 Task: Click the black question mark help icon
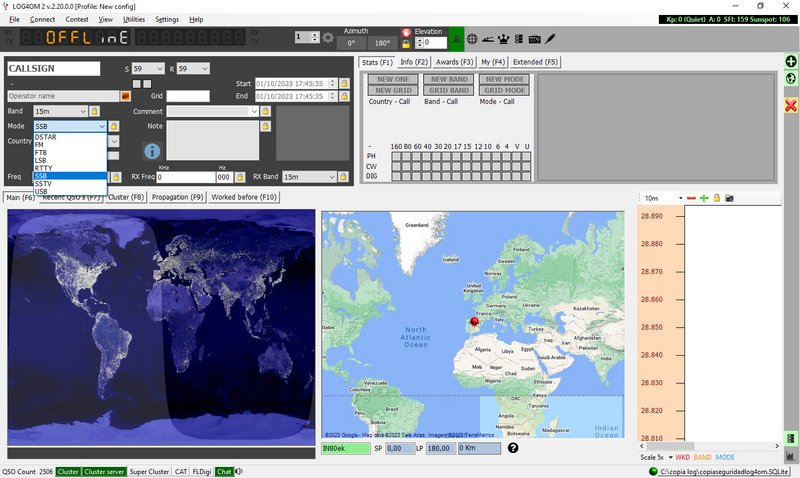pos(513,448)
